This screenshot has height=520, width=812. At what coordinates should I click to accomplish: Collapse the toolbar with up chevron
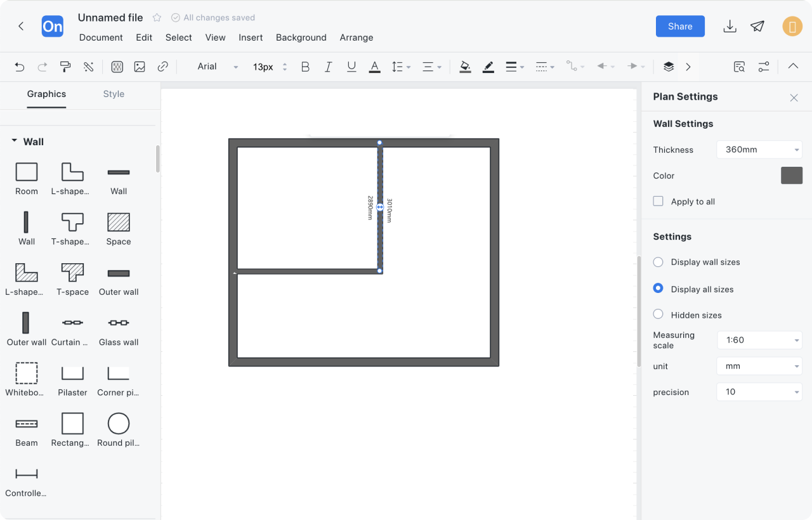click(793, 66)
